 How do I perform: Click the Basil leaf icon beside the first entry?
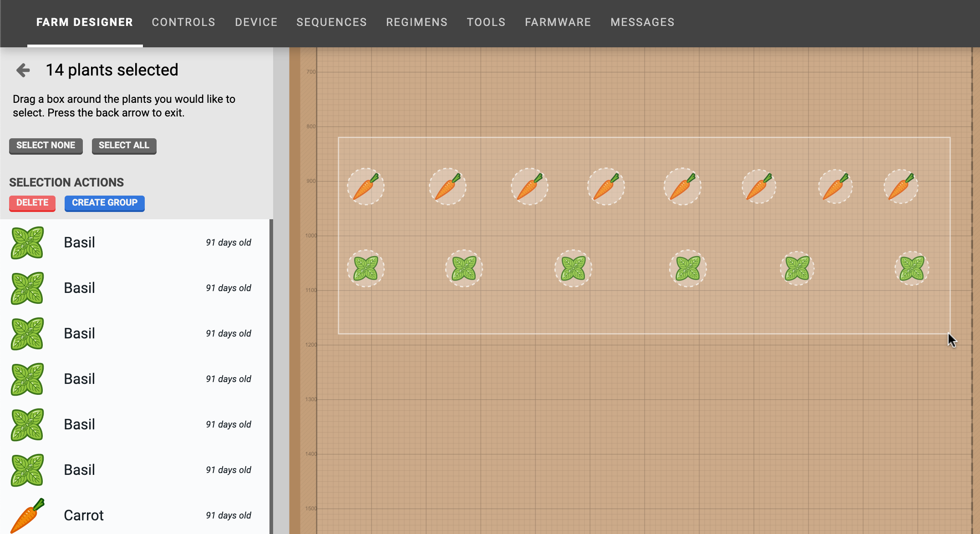27,242
